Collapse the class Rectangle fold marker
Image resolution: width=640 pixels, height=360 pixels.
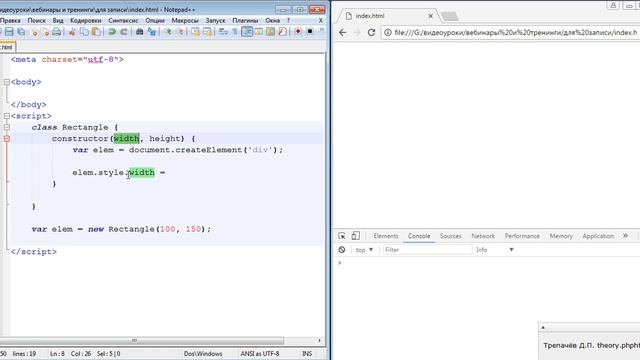tap(7, 127)
